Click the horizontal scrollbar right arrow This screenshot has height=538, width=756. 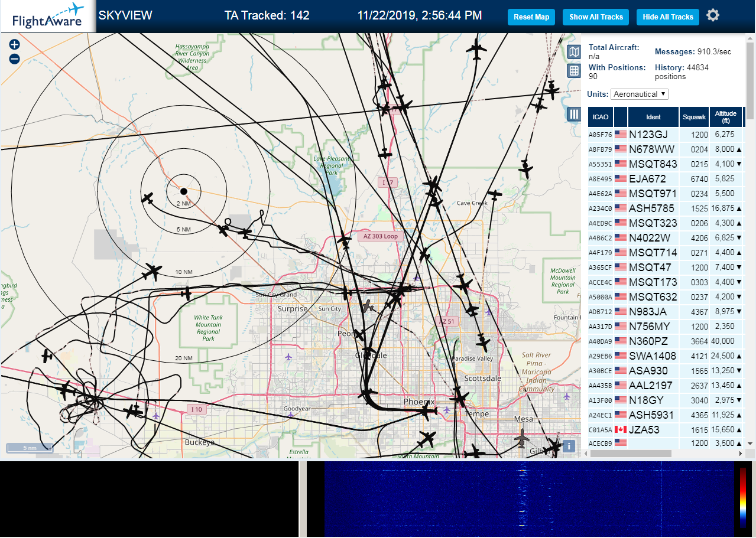point(741,454)
